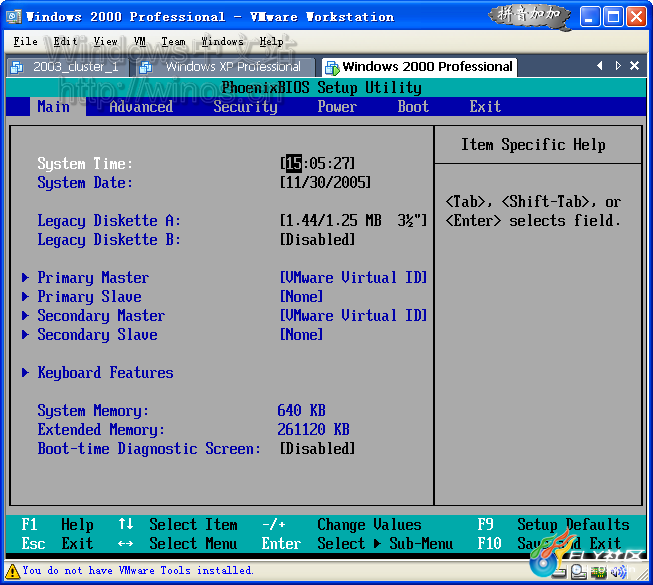Switch to the Windows XP Professional tab
The width and height of the screenshot is (653, 585).
click(x=225, y=67)
